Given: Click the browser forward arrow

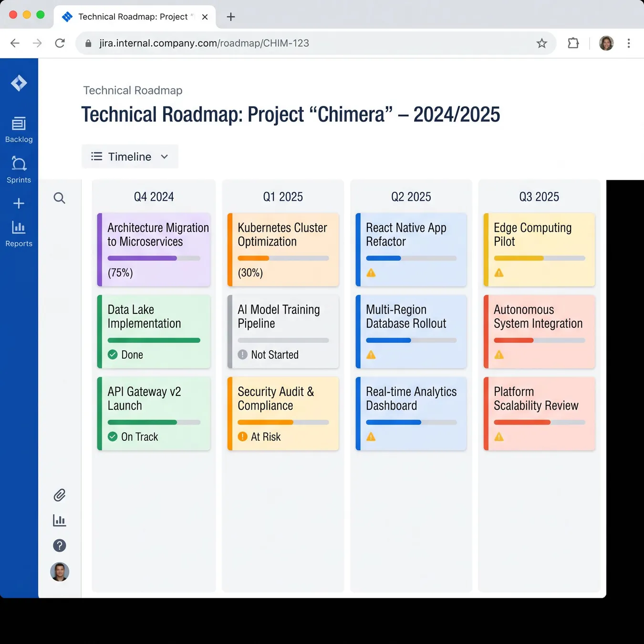Looking at the screenshot, I should click(x=37, y=43).
